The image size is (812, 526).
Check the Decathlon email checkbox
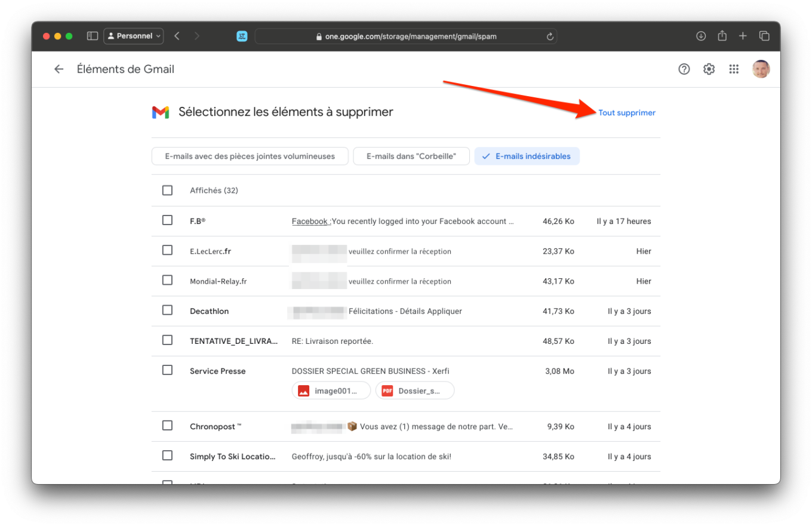pos(167,310)
